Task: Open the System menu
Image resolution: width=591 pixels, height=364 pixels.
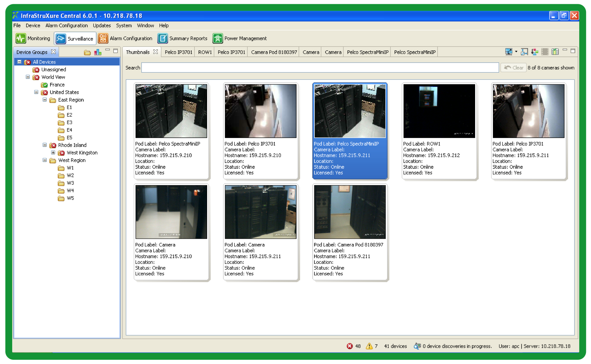Action: click(124, 25)
